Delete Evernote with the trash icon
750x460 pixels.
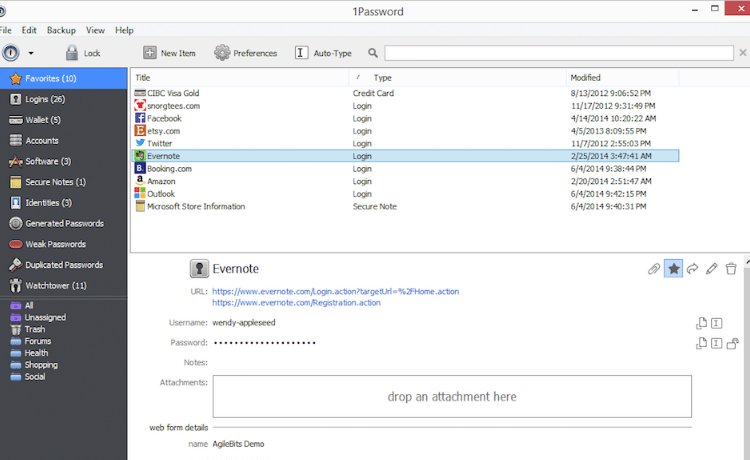pos(731,269)
